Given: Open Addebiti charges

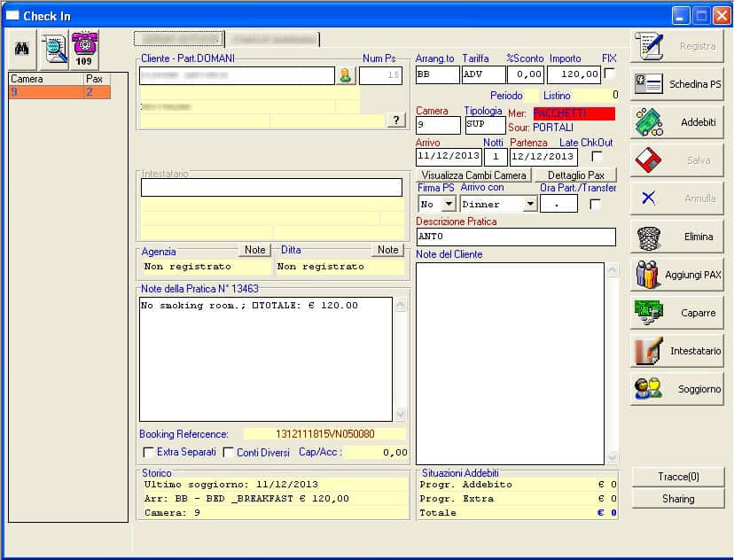Looking at the screenshot, I should [677, 122].
